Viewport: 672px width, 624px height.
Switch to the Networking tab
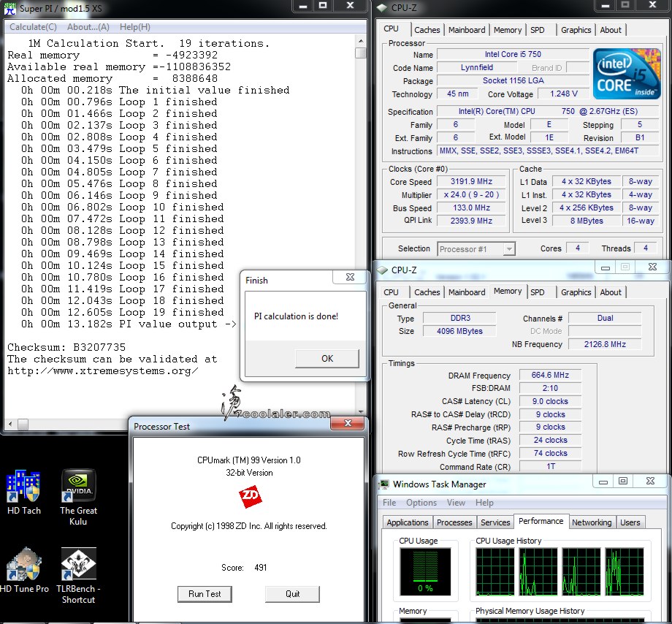(591, 522)
